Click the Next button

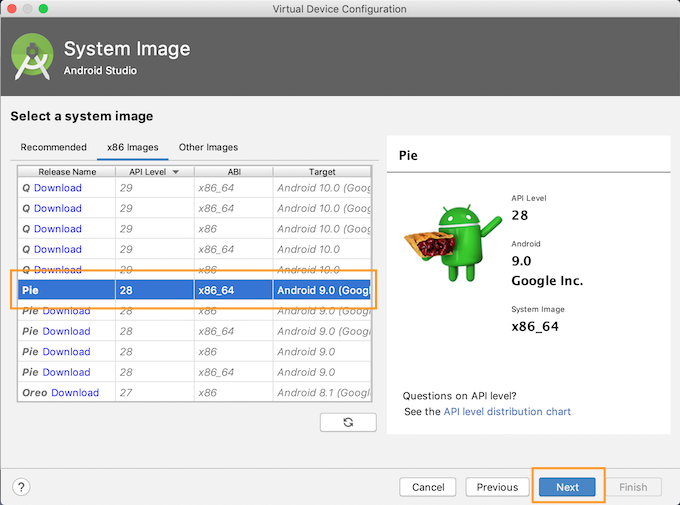click(x=567, y=487)
